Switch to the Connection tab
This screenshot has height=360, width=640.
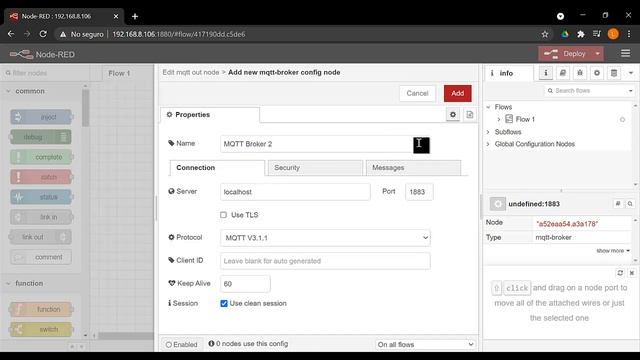pyautogui.click(x=217, y=168)
